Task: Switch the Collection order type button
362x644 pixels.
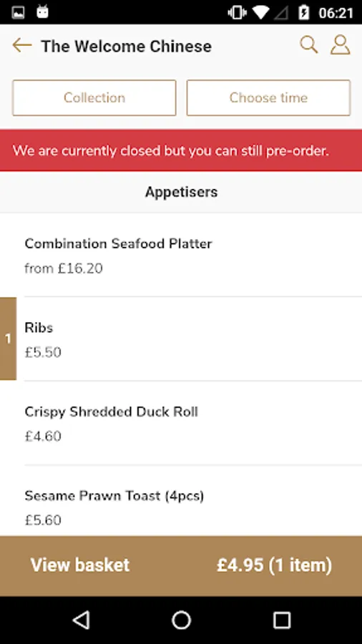Action: (x=94, y=98)
